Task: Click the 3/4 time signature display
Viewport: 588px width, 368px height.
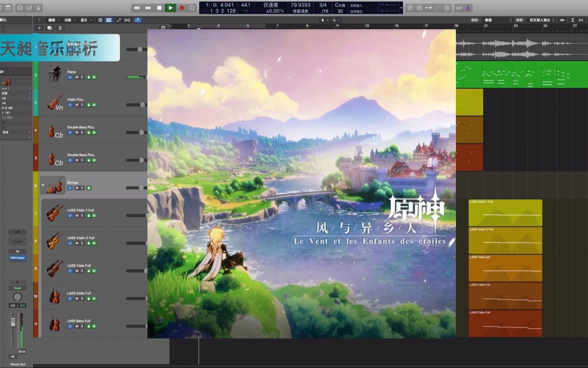Action: point(323,5)
